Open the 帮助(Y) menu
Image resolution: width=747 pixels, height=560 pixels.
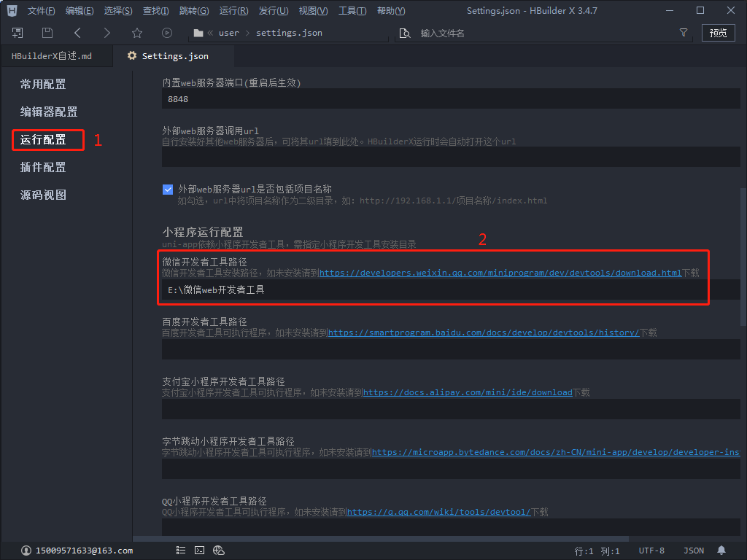tap(391, 10)
